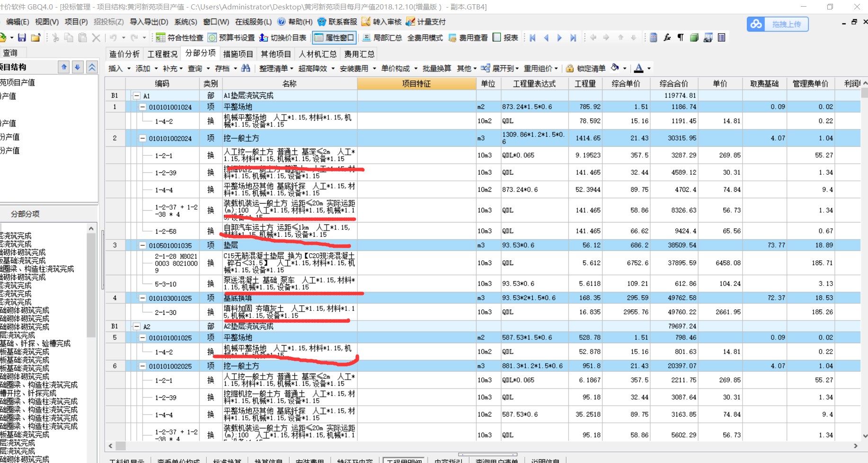Collapse item 010103001025 tree node

click(142, 298)
